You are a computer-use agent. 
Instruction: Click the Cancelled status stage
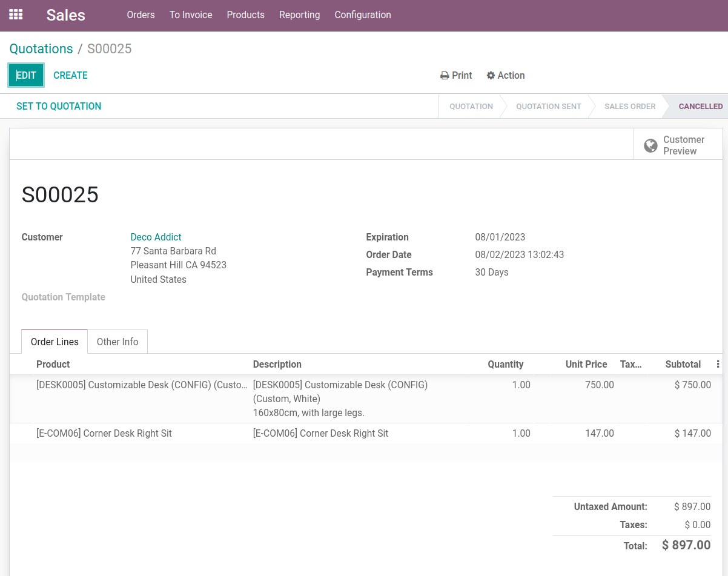click(700, 106)
